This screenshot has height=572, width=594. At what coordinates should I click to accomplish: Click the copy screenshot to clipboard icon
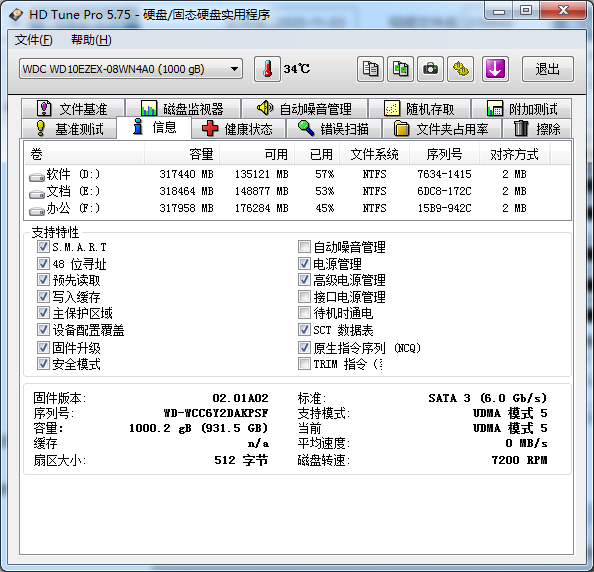(400, 69)
